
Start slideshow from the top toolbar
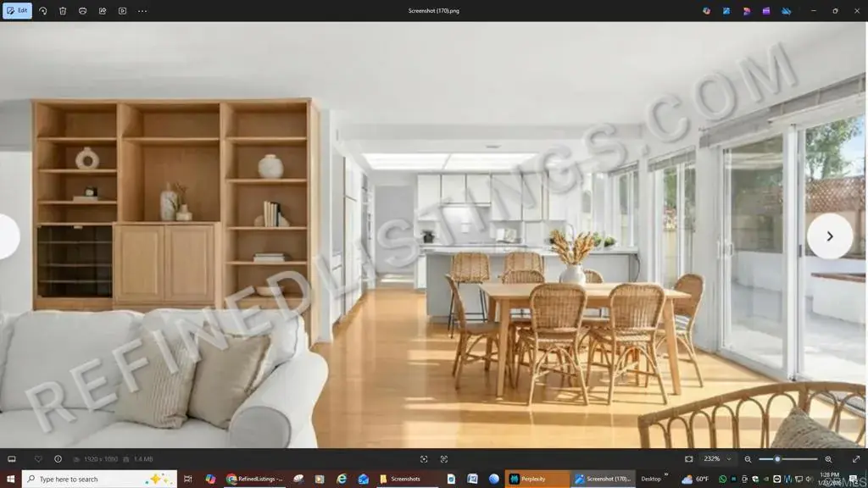coord(122,11)
